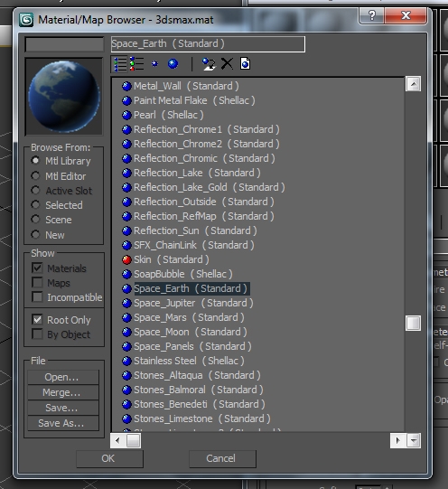Select Stones_Benedeti (Standard) material

pos(199,404)
